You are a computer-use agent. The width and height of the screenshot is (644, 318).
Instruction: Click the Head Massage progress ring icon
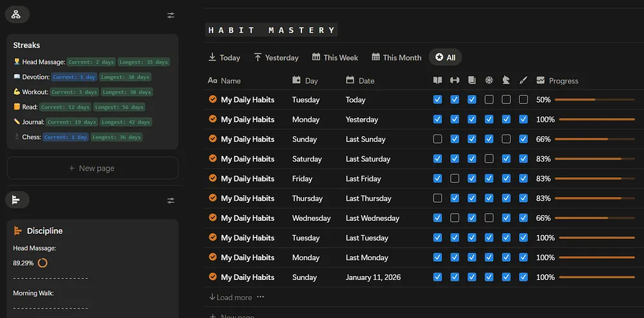point(43,263)
